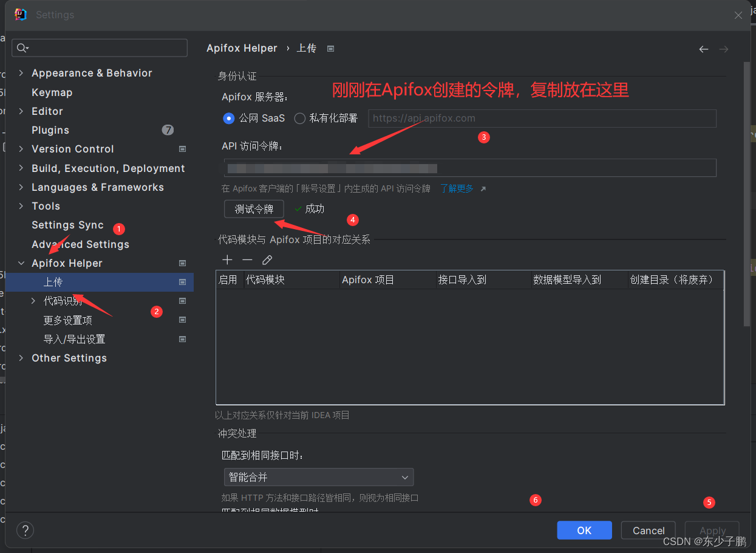The width and height of the screenshot is (756, 553).
Task: Click the 启用 column header
Action: tap(230, 280)
